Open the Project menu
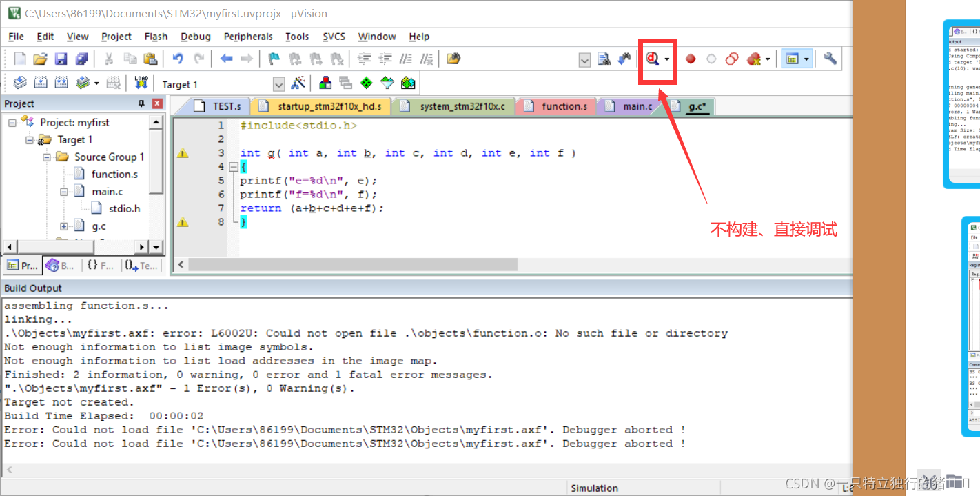Image resolution: width=980 pixels, height=496 pixels. (116, 37)
